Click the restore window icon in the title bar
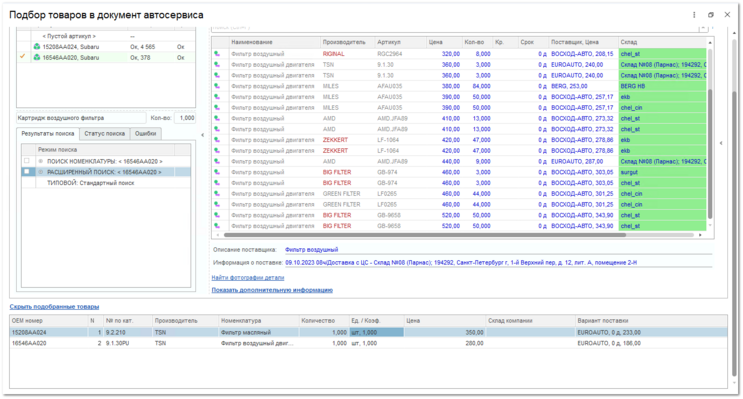The height and width of the screenshot is (399, 743). (710, 15)
